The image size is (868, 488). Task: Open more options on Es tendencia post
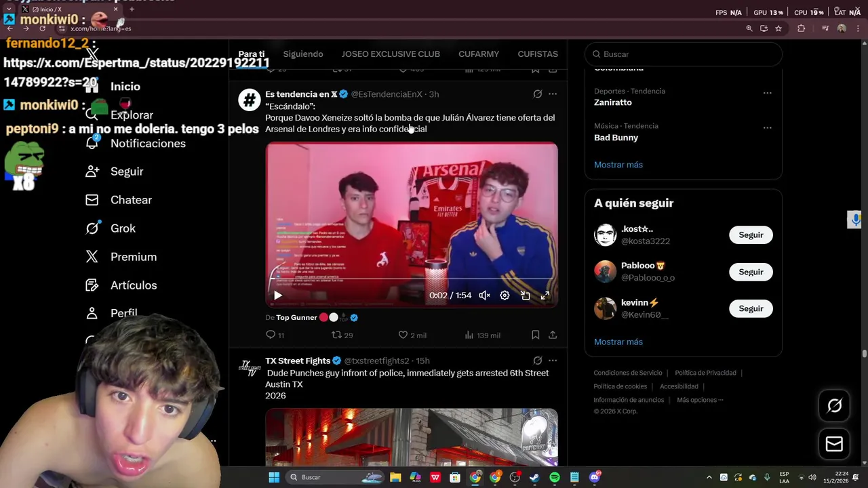click(553, 94)
